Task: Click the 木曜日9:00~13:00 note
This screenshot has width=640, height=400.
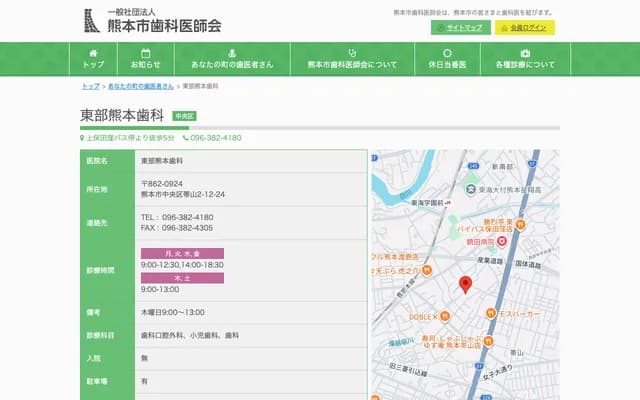Action: [173, 312]
